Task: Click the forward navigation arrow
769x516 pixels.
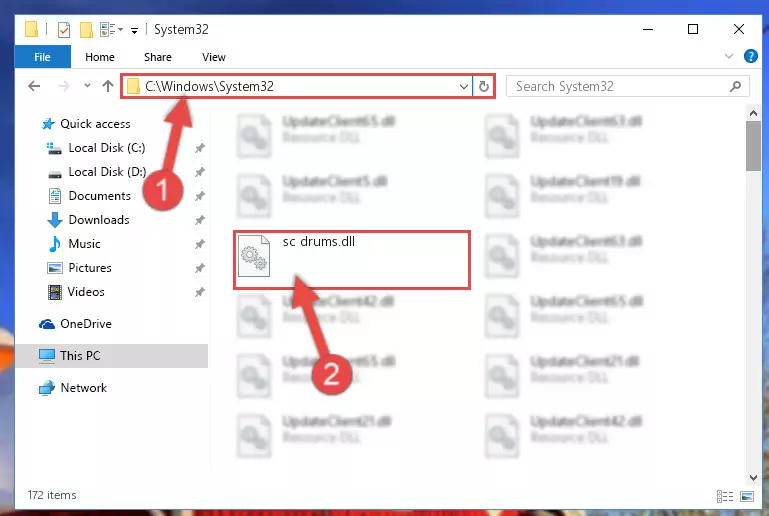Action: pos(64,86)
